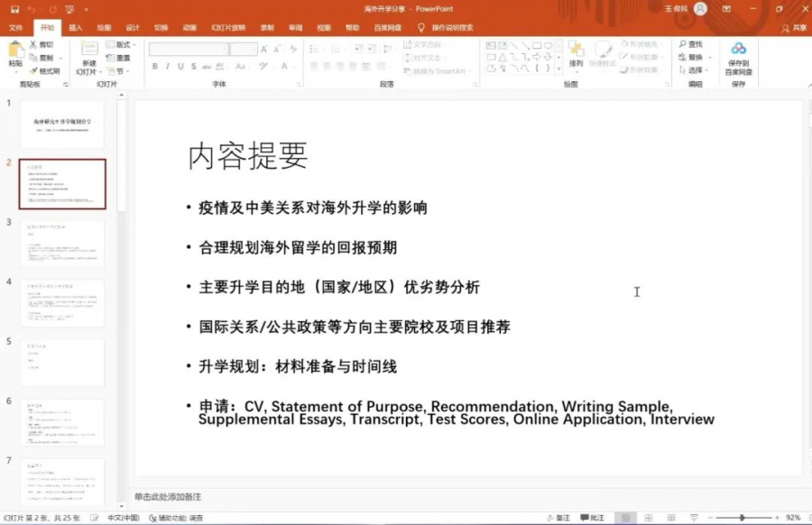The width and height of the screenshot is (812, 525).
Task: Open the font name combo box
Action: click(x=188, y=49)
